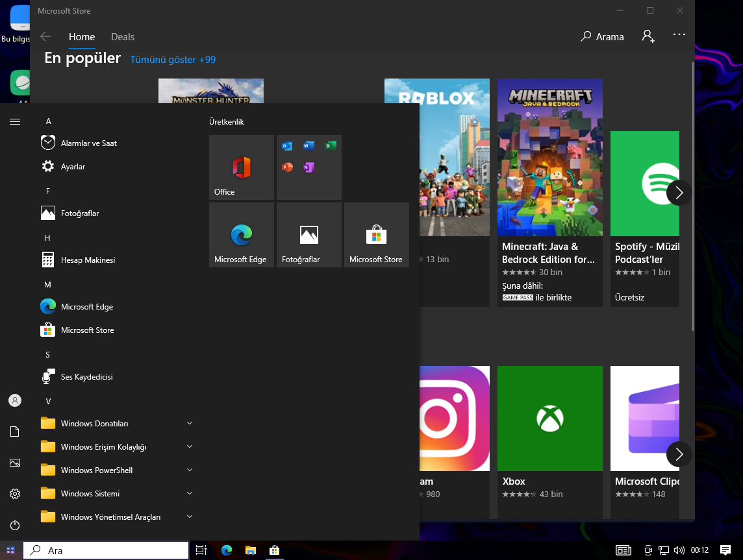The width and height of the screenshot is (743, 560).
Task: Click the Ara taskbar search box
Action: [107, 550]
